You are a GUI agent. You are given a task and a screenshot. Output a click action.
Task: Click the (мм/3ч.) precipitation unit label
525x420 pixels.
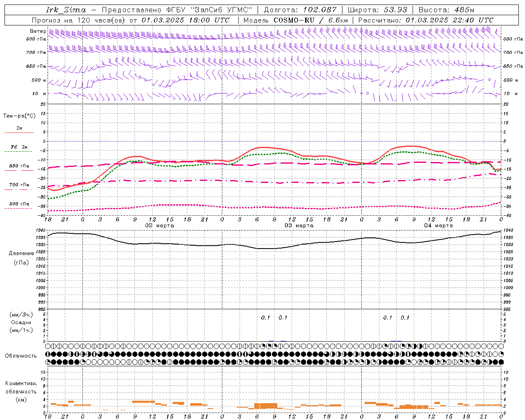21,315
